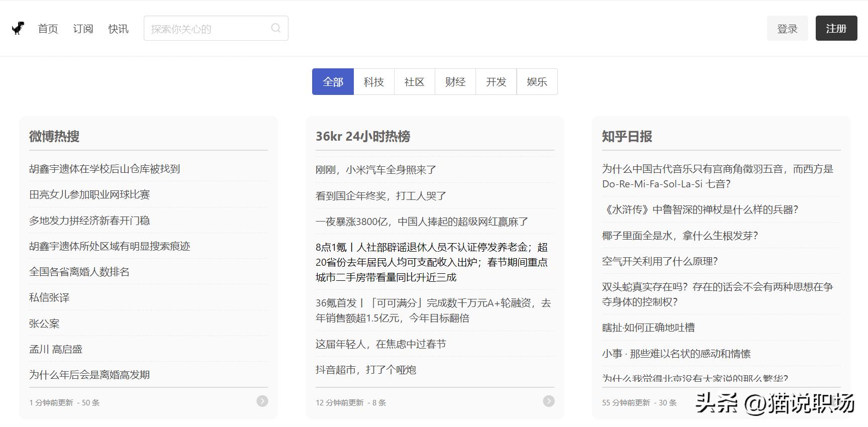868x427 pixels.
Task: Switch to the 财经 tab
Action: tap(455, 81)
